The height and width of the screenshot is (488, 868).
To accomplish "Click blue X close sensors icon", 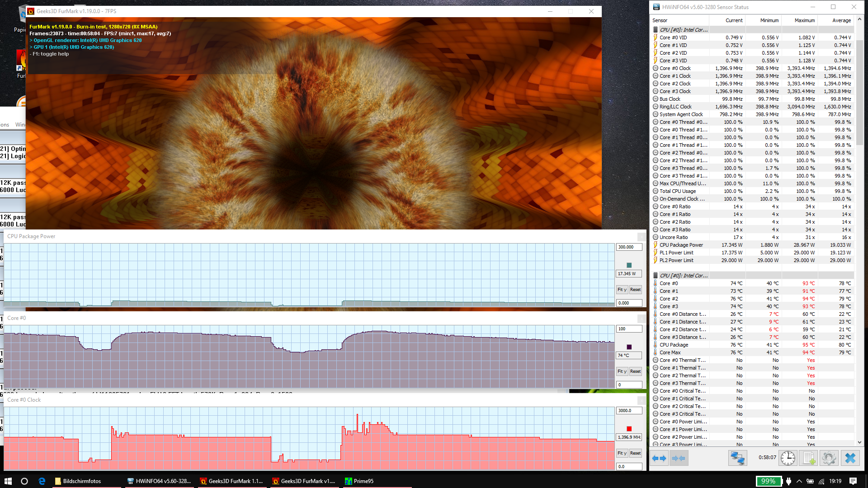I will click(x=850, y=458).
